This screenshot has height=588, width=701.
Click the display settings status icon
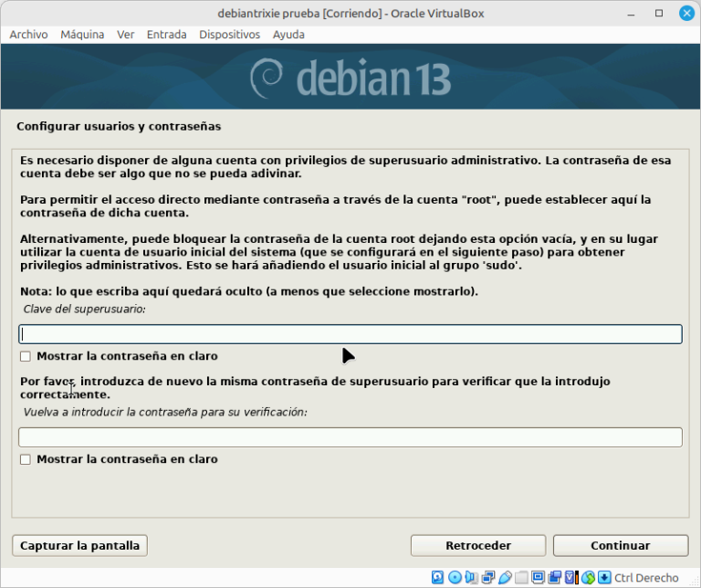[538, 577]
